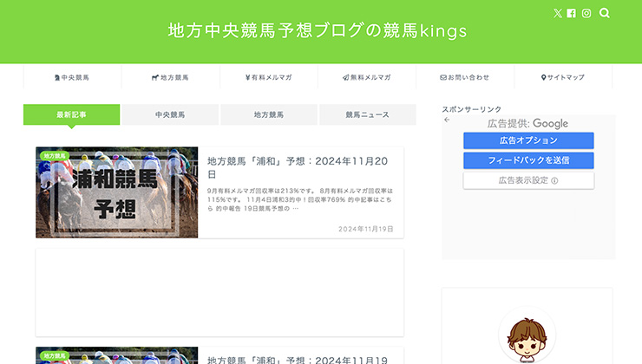
Task: Open 有料メルマガ navigation item
Action: [269, 77]
